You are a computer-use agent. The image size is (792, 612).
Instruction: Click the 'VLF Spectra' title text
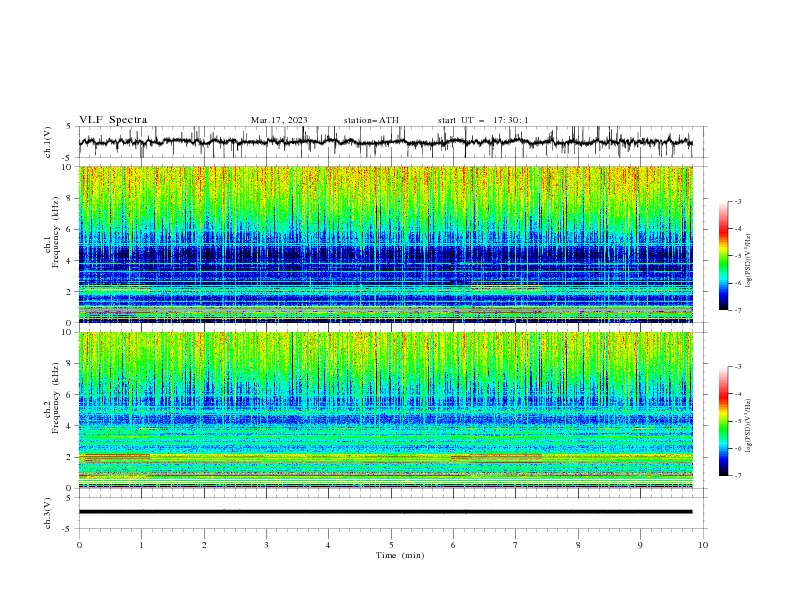(x=113, y=120)
